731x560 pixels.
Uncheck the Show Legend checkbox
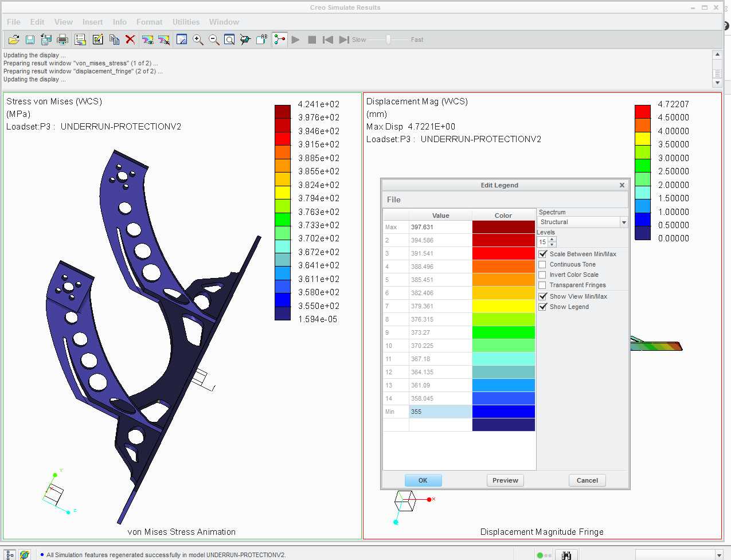tap(542, 307)
